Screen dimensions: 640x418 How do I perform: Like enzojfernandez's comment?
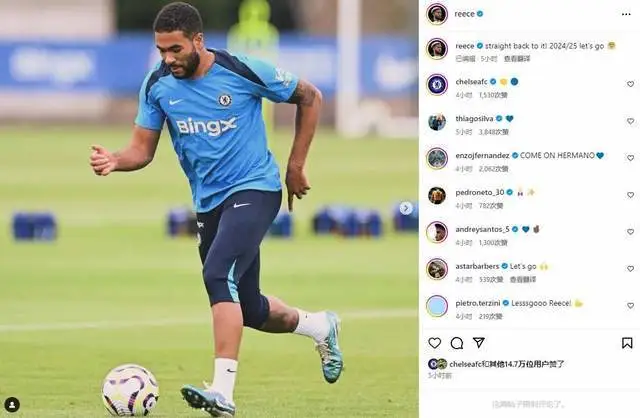tap(630, 158)
